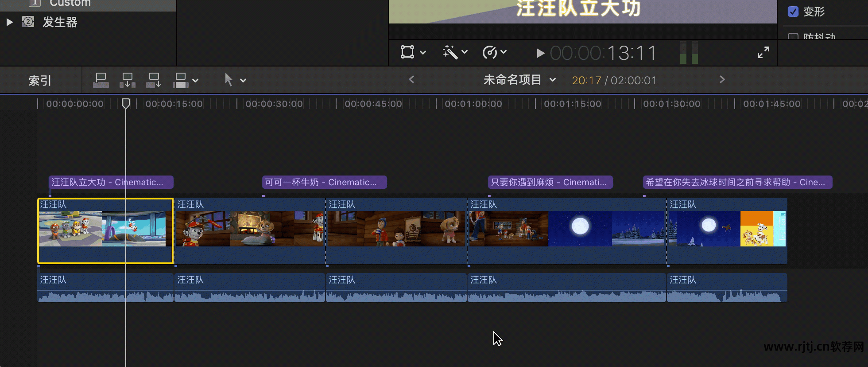Click the 13:11 timecode display
The image size is (868, 367).
(603, 53)
